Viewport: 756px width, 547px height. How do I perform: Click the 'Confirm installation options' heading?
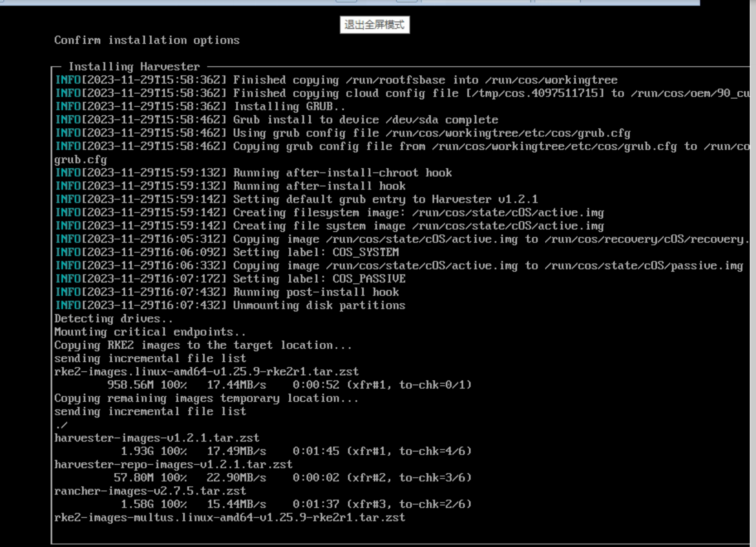[147, 40]
